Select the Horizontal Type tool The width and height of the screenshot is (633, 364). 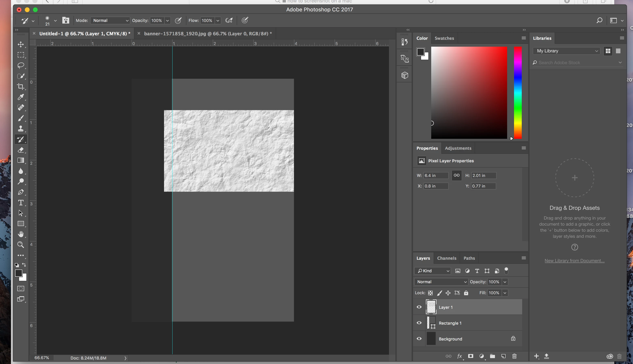[21, 203]
